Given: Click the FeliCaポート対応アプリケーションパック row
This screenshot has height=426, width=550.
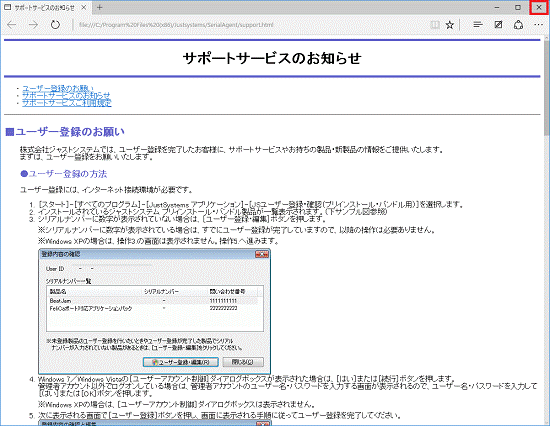Looking at the screenshot, I should click(155, 308).
